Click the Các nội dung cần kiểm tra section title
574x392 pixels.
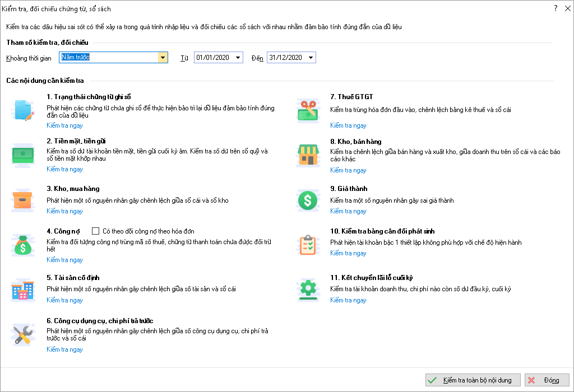(45, 81)
